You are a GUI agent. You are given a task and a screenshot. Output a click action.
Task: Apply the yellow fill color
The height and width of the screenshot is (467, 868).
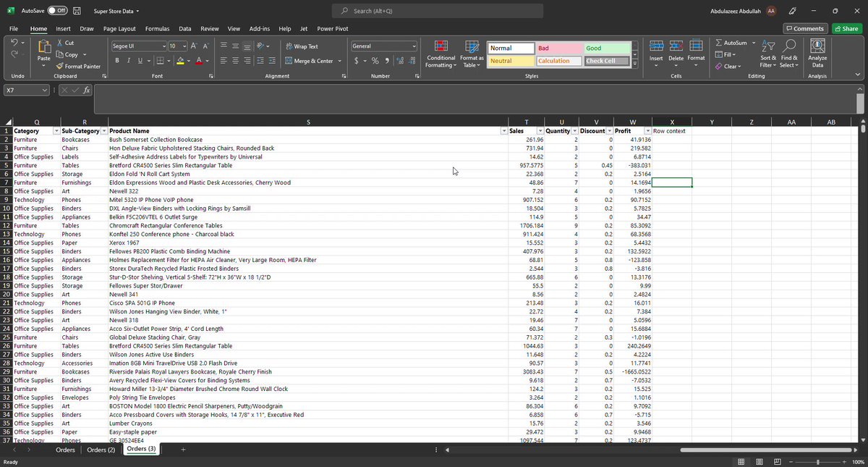[x=181, y=61]
